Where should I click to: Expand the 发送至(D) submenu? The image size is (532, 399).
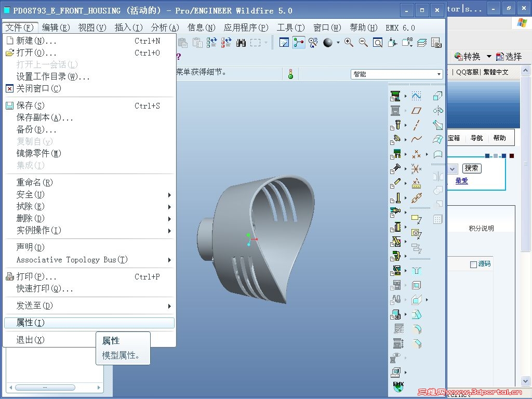[89, 305]
